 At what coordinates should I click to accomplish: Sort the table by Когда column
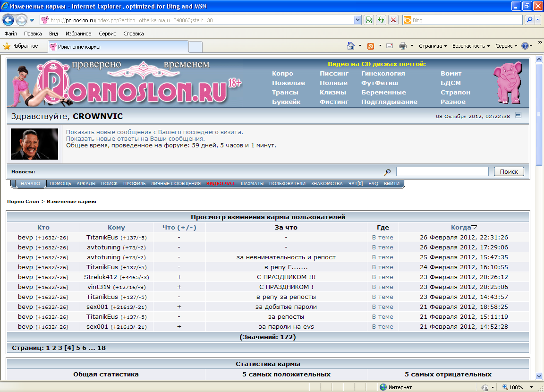point(460,227)
